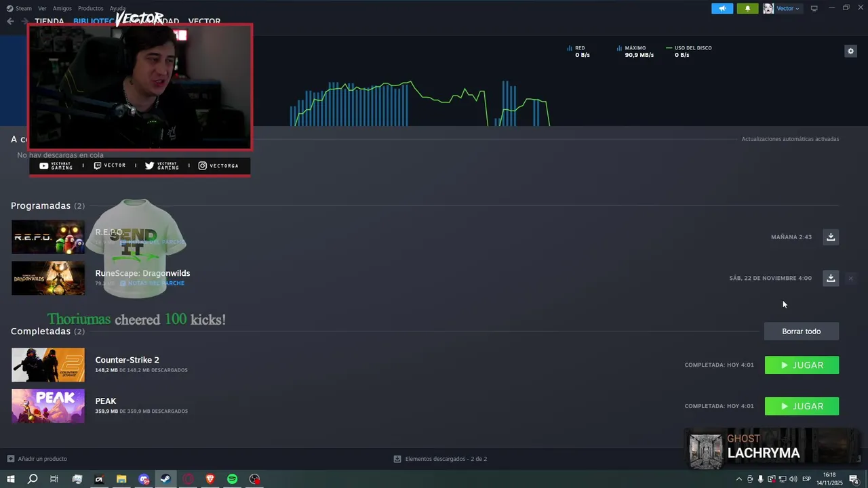Open RuneScape NOTAS DEL PARCHE link
868x488 pixels.
pos(152,283)
